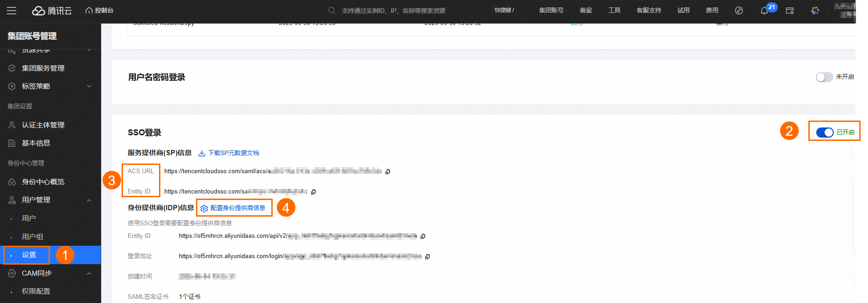Go to the 控制台 console home
Viewport: 868px width, 303px height.
99,10
